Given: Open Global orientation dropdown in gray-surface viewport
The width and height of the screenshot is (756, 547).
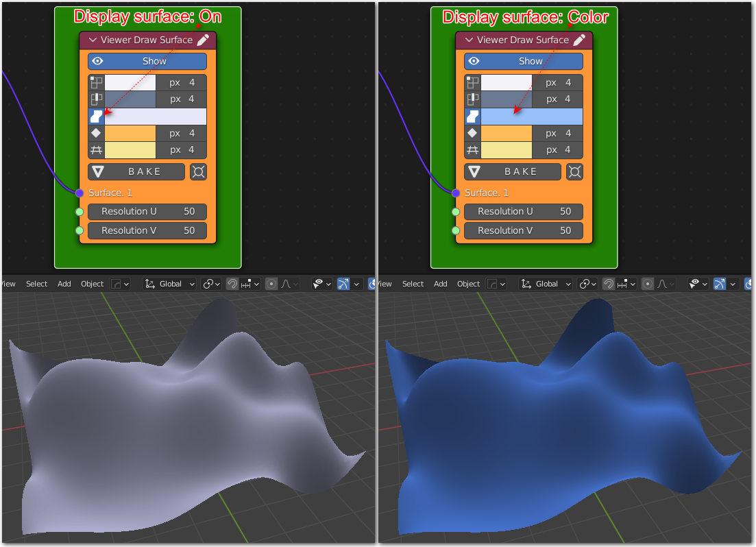Looking at the screenshot, I should [170, 284].
